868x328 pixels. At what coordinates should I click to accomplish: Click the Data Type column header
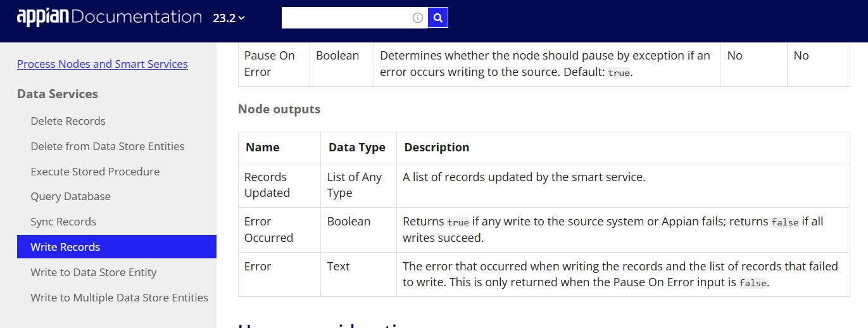click(357, 147)
